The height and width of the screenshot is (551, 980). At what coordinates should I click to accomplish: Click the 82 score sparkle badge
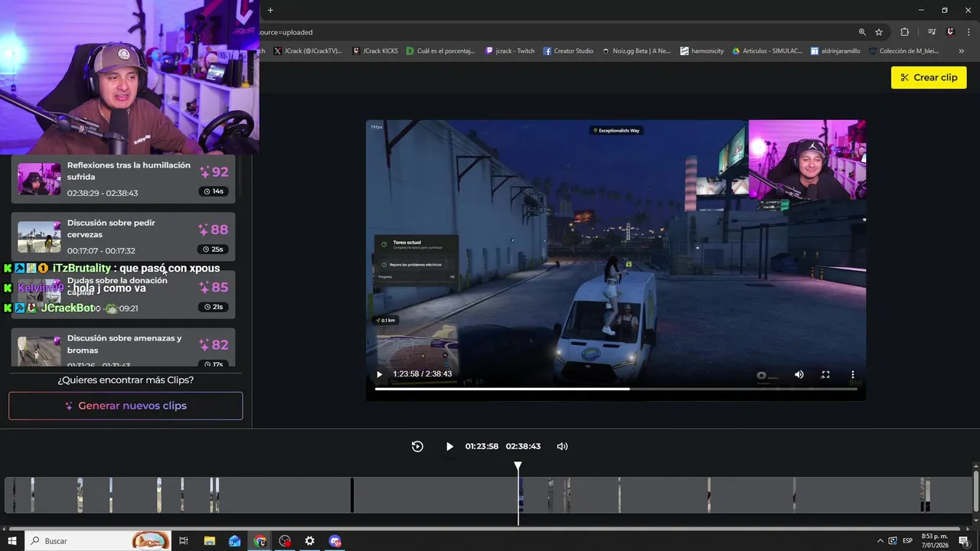point(214,345)
